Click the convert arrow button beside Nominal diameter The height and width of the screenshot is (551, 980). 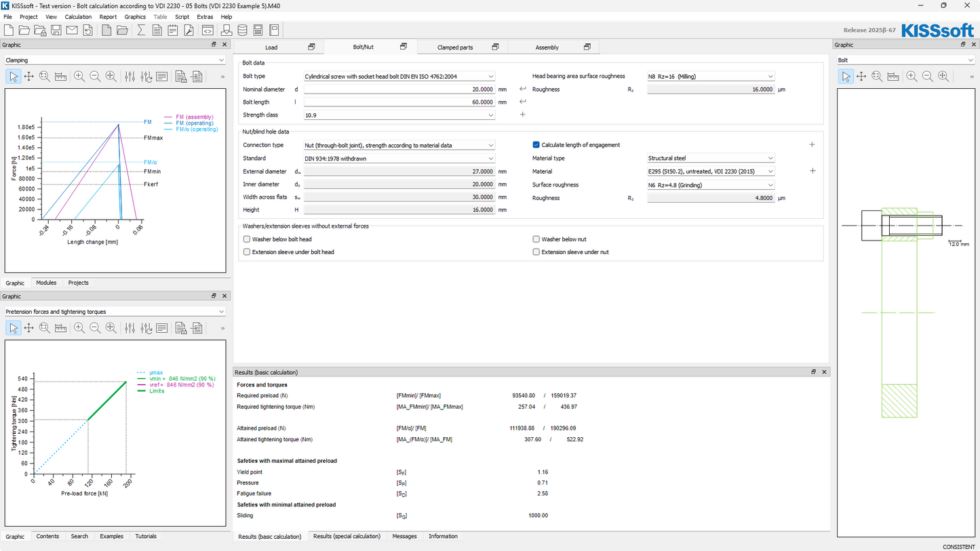(x=522, y=89)
